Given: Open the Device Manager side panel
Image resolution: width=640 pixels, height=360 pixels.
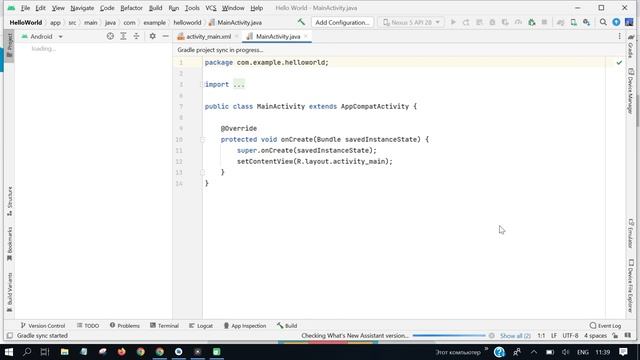Looking at the screenshot, I should [x=631, y=91].
